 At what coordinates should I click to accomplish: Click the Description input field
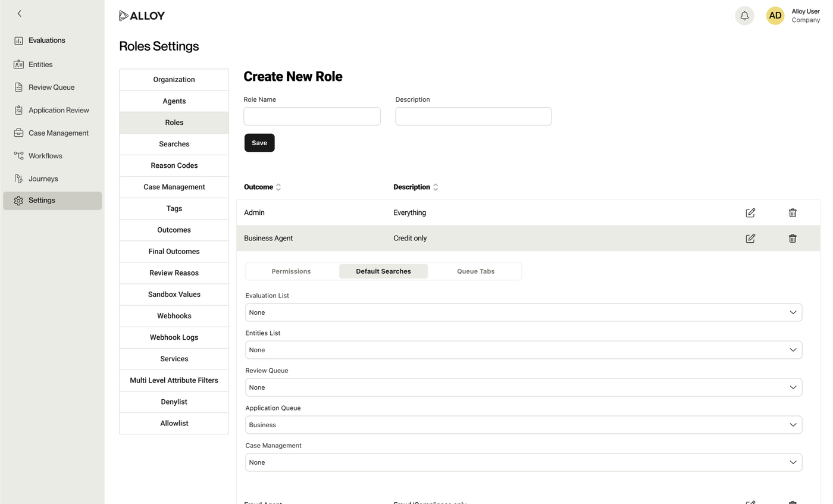click(473, 117)
